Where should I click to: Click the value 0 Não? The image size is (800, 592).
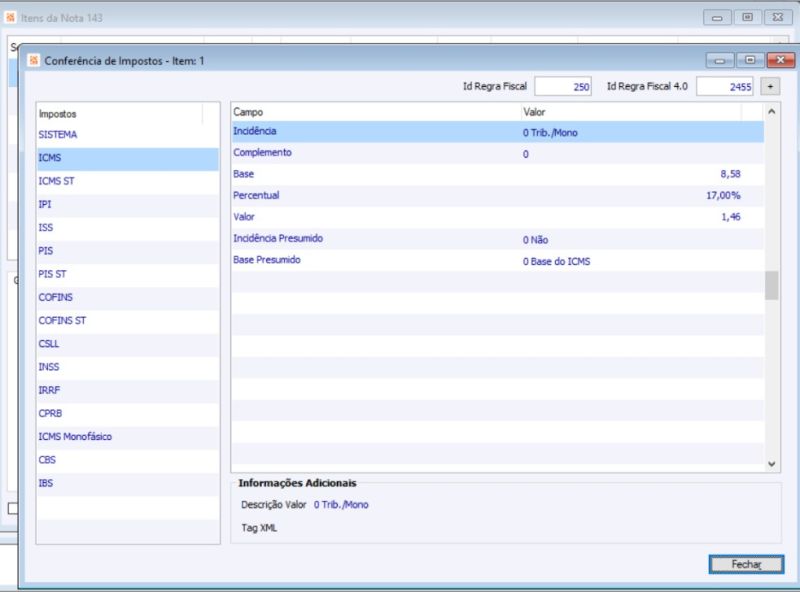(535, 240)
